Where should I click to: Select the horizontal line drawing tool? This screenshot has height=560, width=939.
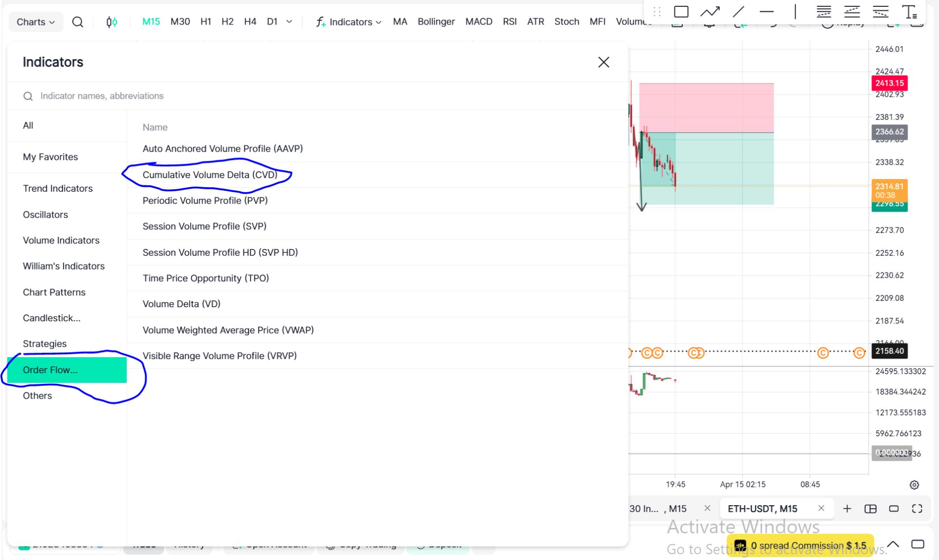tap(766, 12)
